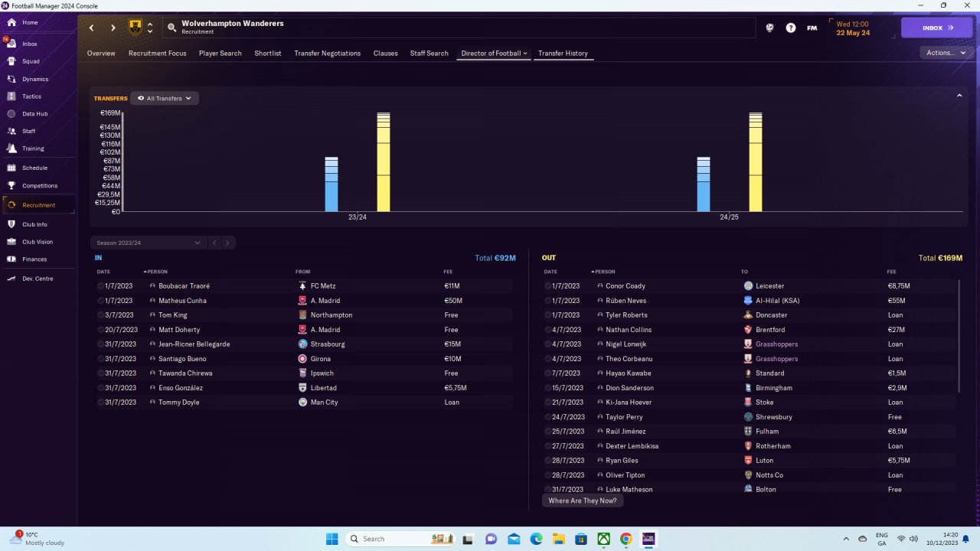Open the FM menu icon

click(812, 28)
